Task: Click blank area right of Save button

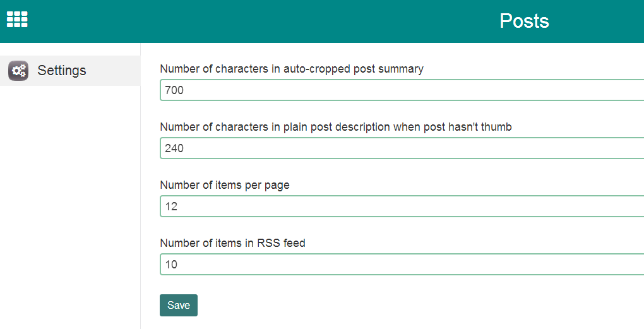Action: tap(379, 305)
